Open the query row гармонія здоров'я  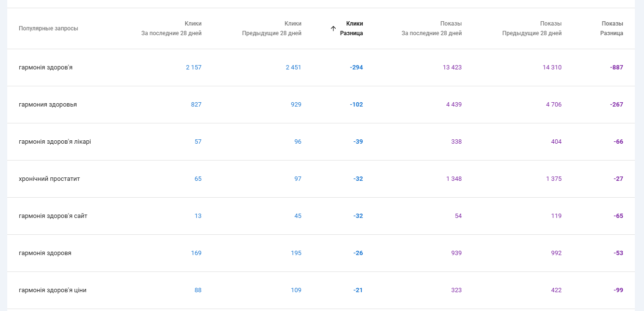click(x=46, y=68)
